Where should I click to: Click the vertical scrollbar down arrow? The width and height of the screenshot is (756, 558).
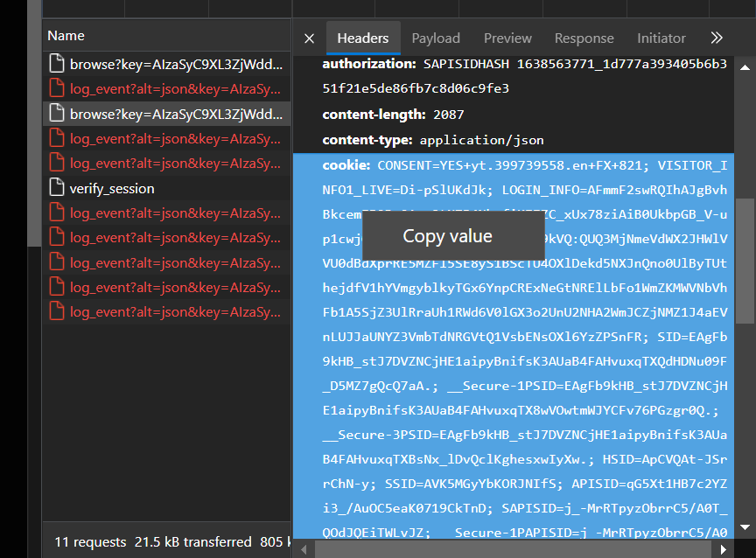click(746, 527)
